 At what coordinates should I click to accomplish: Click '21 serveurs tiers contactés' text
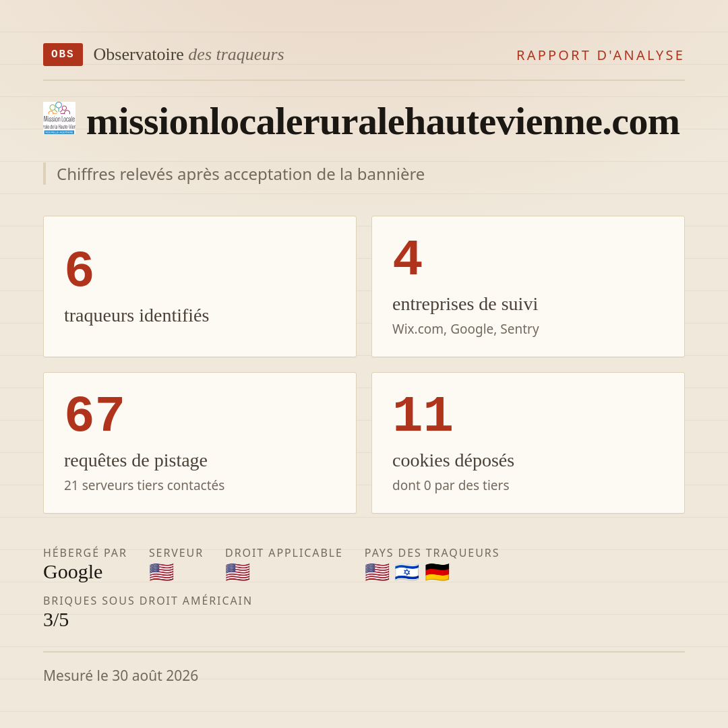(144, 485)
